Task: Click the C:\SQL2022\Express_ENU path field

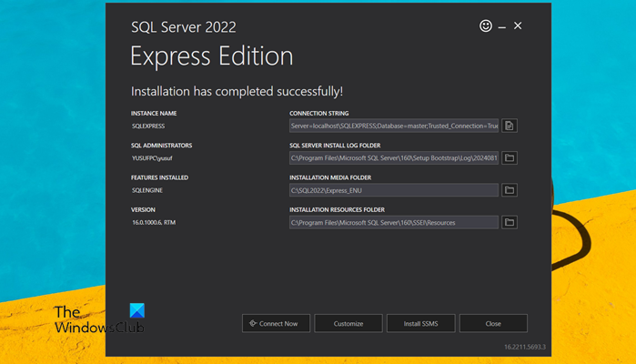Action: point(393,190)
